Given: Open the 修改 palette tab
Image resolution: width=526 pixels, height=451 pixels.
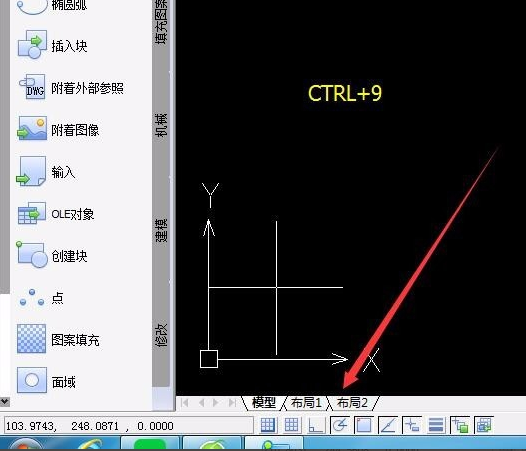Looking at the screenshot, I should [161, 335].
